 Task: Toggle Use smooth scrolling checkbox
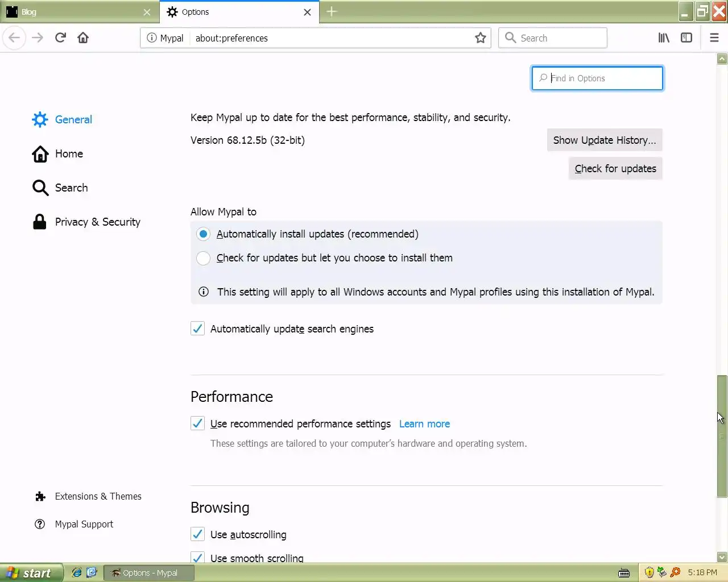pos(197,557)
